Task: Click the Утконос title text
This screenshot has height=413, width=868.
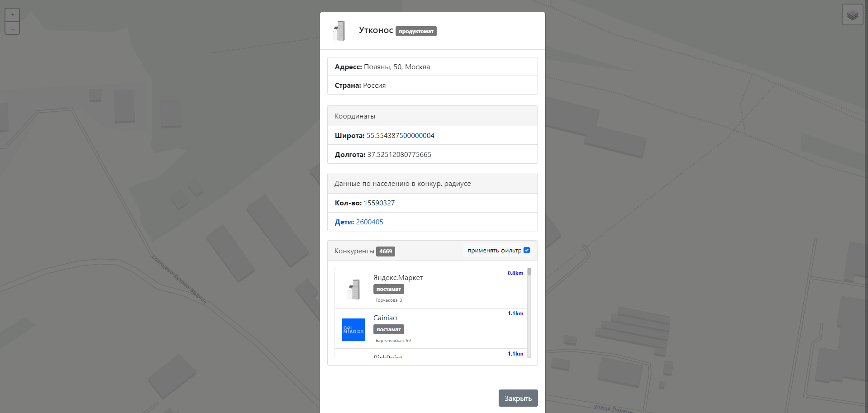Action: tap(376, 30)
